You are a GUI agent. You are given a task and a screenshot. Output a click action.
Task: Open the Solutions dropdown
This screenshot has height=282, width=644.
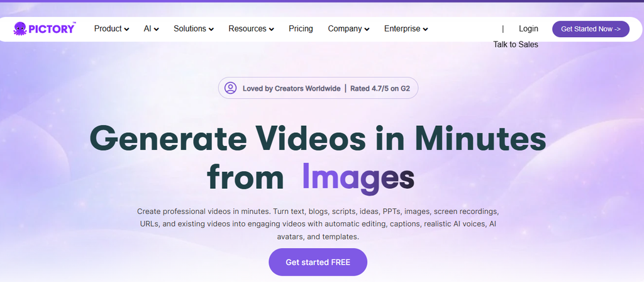point(194,29)
